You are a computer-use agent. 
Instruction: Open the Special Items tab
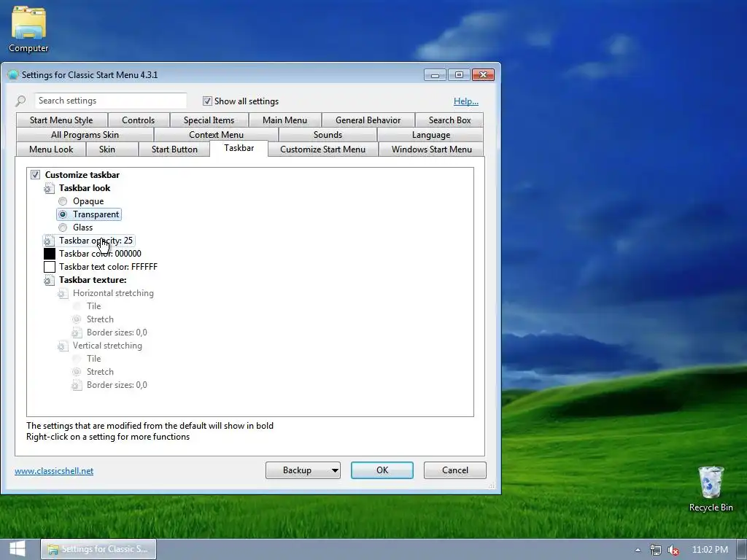[209, 120]
